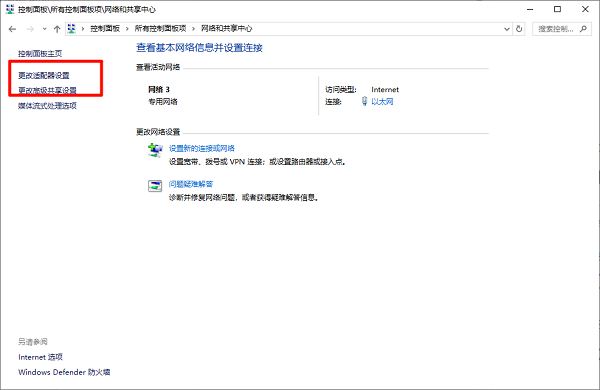
Task: Click the title bar network icon
Action: click(10, 9)
